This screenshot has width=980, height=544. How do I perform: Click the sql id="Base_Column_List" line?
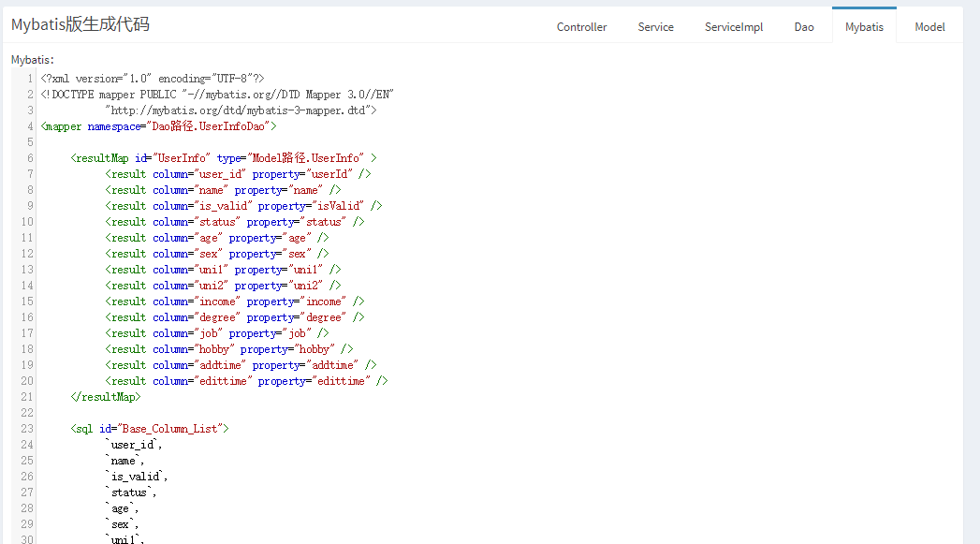pos(150,429)
